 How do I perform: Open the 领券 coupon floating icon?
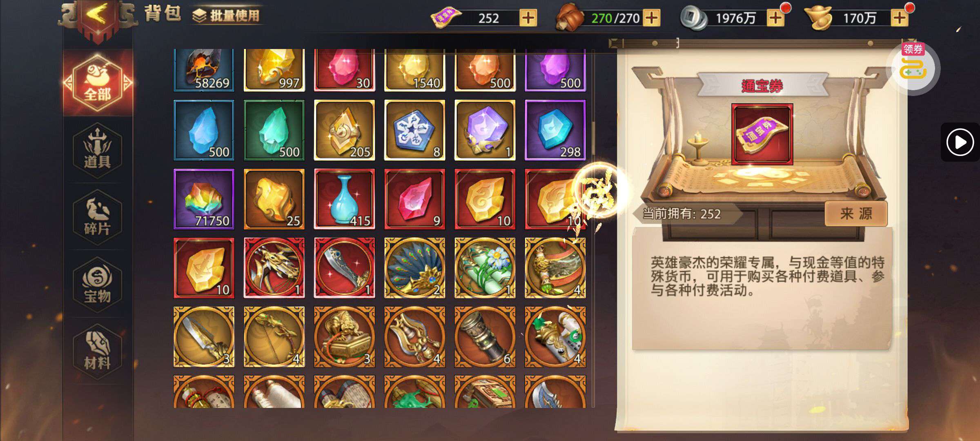click(913, 66)
